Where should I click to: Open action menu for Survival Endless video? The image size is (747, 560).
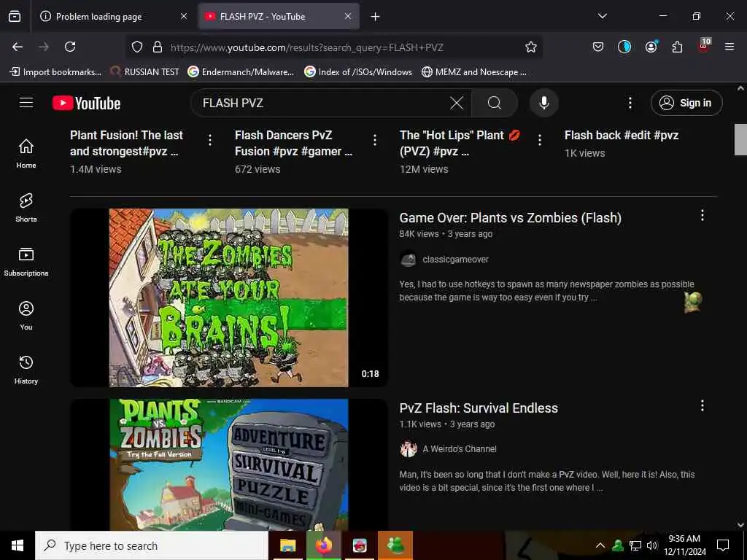(x=703, y=405)
